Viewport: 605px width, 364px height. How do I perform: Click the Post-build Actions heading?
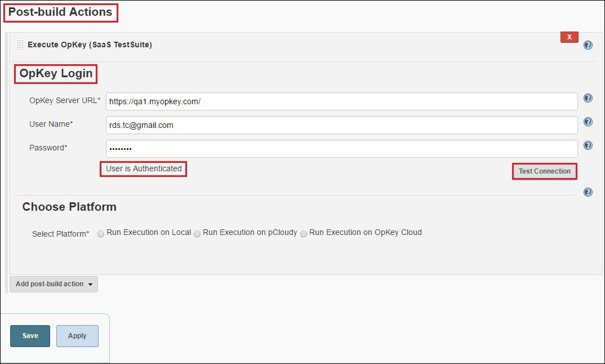click(x=60, y=12)
